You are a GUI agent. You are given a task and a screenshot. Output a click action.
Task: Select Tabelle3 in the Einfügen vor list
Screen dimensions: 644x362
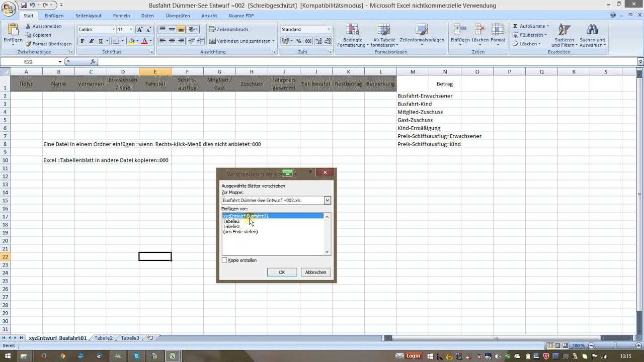(x=231, y=227)
